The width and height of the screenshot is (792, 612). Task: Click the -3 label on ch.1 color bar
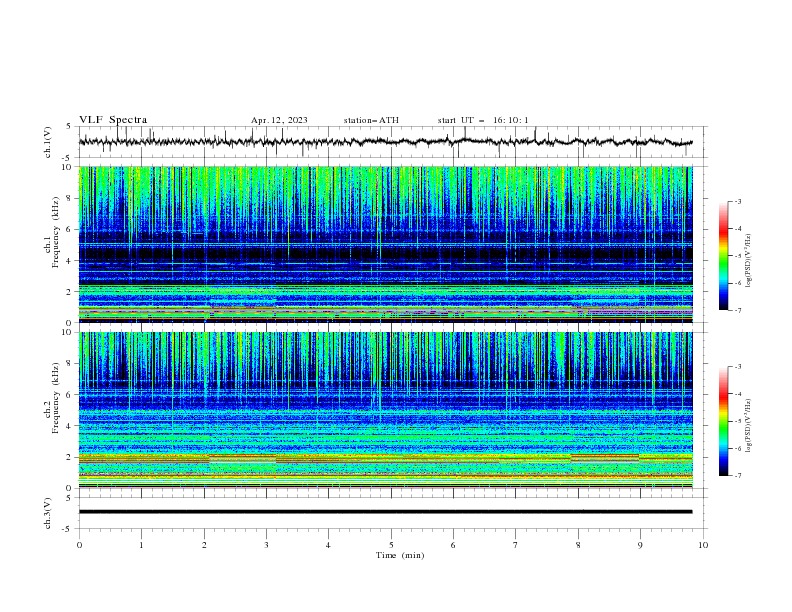click(737, 201)
